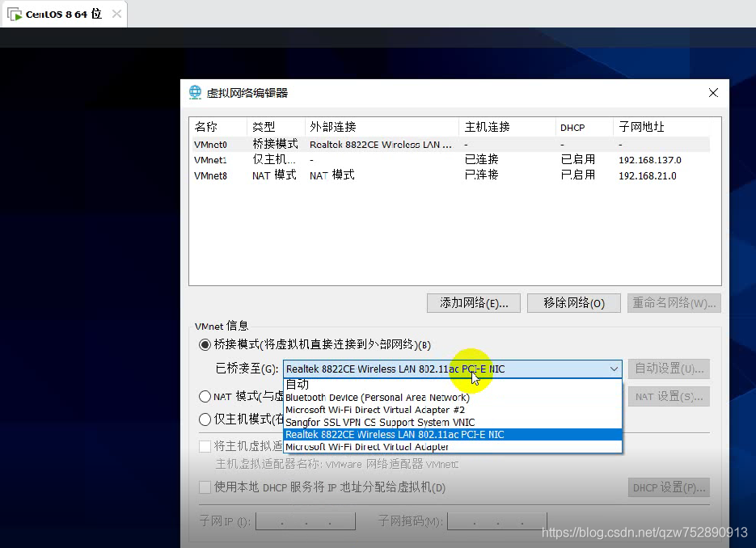Click the 仅主机 type cell for VMnet1

274,159
